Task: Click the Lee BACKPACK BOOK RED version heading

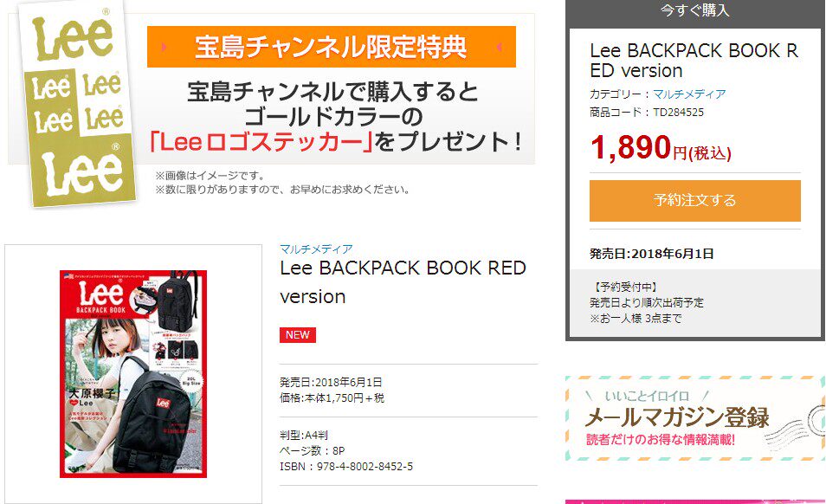Action: coord(403,282)
